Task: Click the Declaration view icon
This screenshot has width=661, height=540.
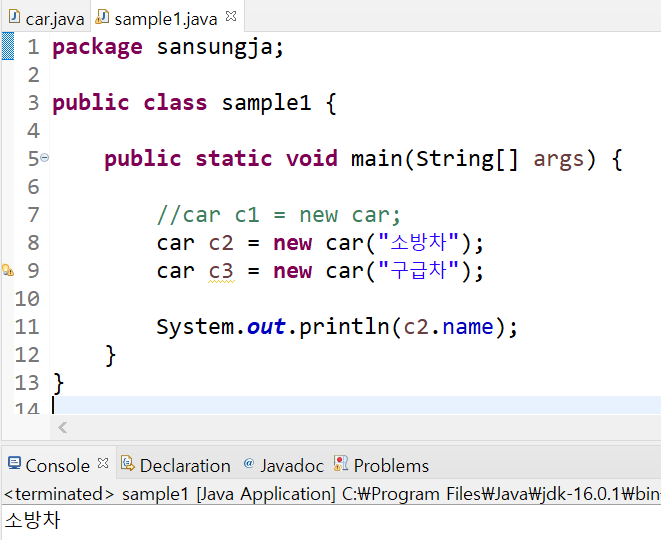Action: pyautogui.click(x=127, y=463)
